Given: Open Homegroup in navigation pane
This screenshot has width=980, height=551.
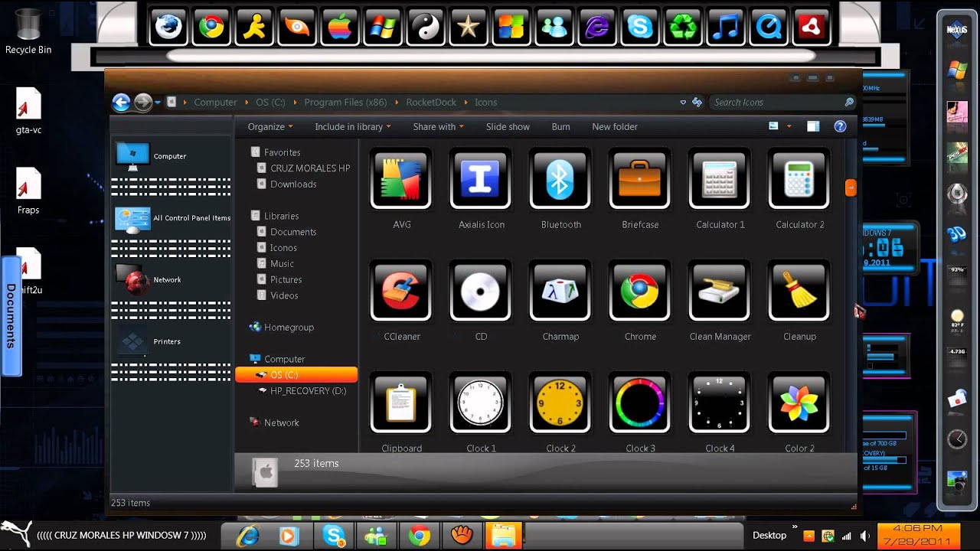Looking at the screenshot, I should pyautogui.click(x=289, y=327).
